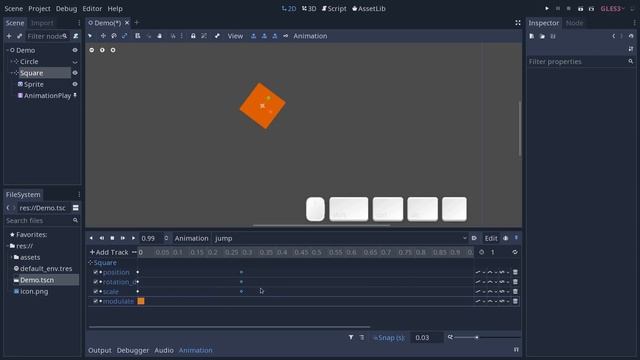Instance a child scene via link icon
The width and height of the screenshot is (640, 360).
point(19,36)
